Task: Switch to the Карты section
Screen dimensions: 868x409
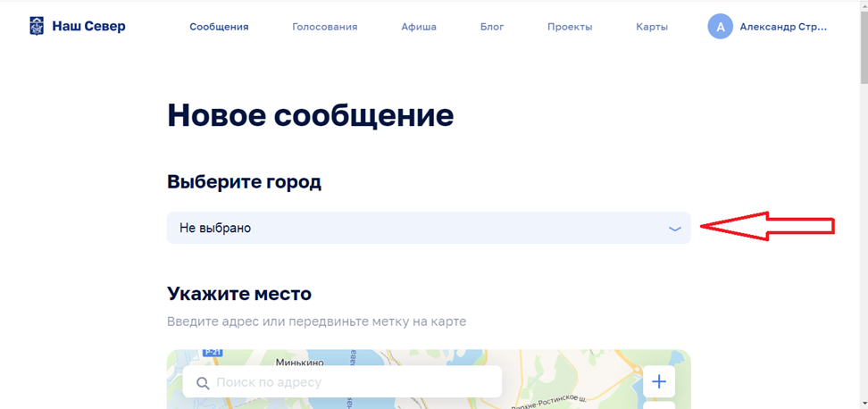Action: click(x=652, y=27)
